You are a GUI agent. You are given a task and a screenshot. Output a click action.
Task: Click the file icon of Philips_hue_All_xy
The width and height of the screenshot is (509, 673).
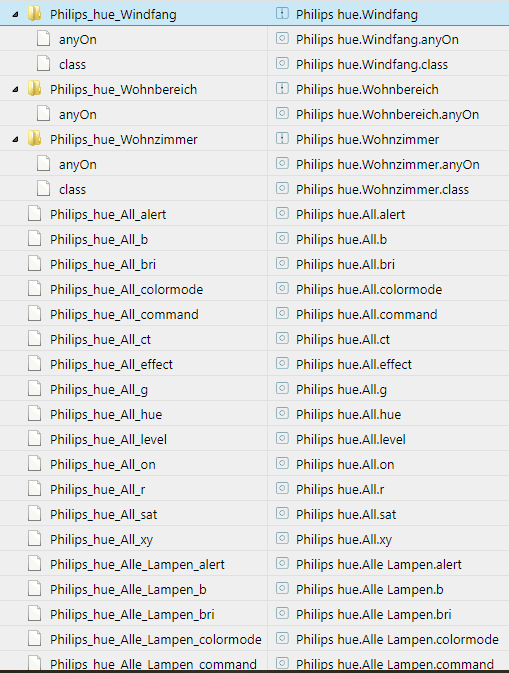pyautogui.click(x=34, y=539)
